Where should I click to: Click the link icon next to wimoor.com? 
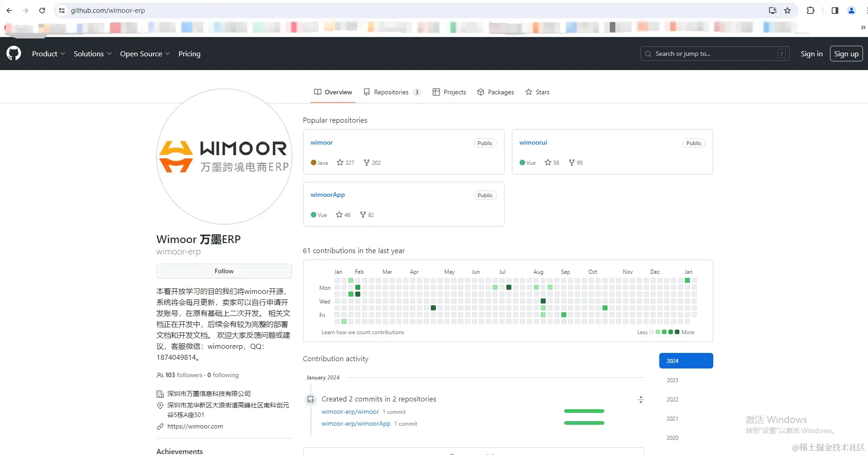pos(160,427)
